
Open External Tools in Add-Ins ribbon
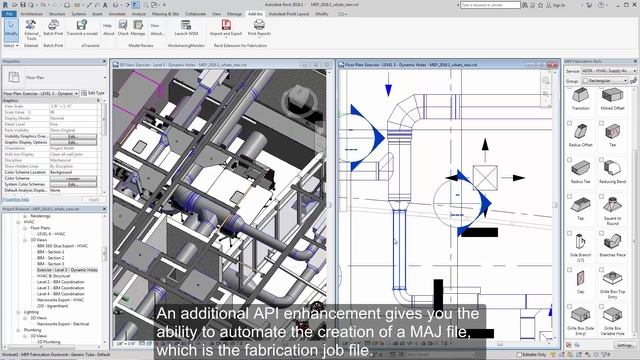pos(31,30)
